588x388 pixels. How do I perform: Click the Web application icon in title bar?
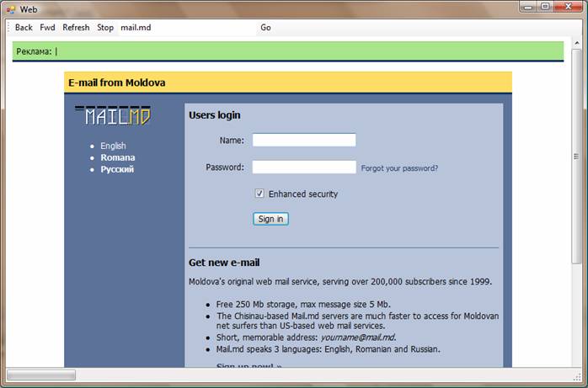pyautogui.click(x=11, y=9)
